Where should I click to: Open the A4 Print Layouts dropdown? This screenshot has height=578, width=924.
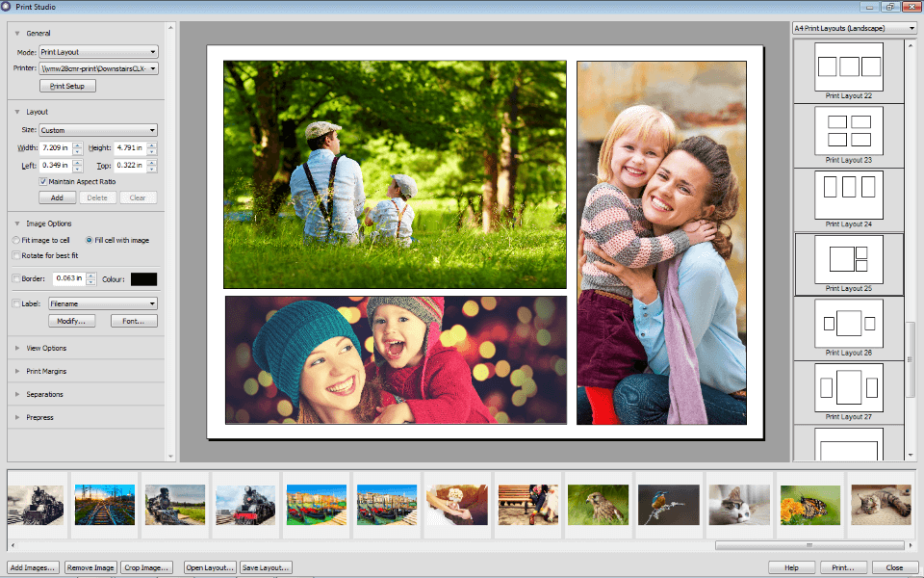tap(855, 28)
